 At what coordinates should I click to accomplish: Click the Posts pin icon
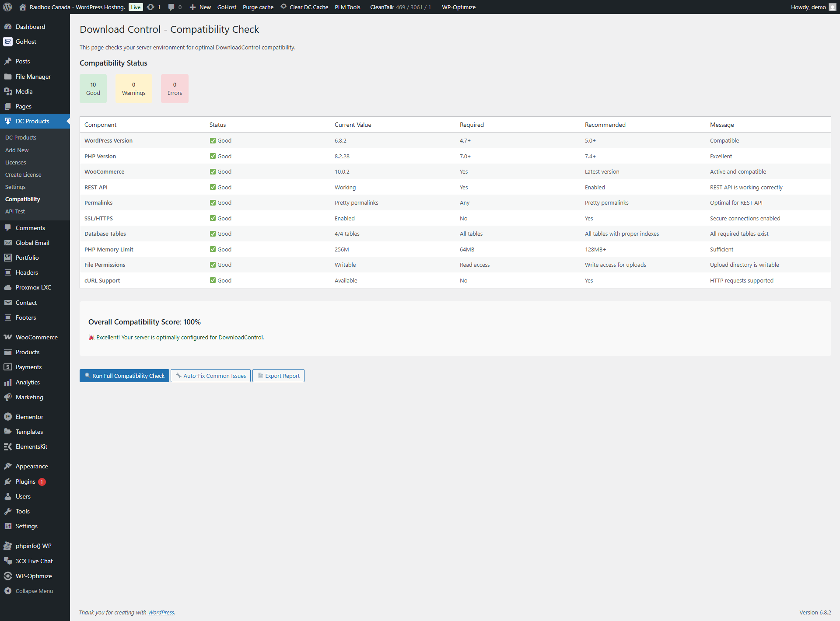click(x=8, y=61)
